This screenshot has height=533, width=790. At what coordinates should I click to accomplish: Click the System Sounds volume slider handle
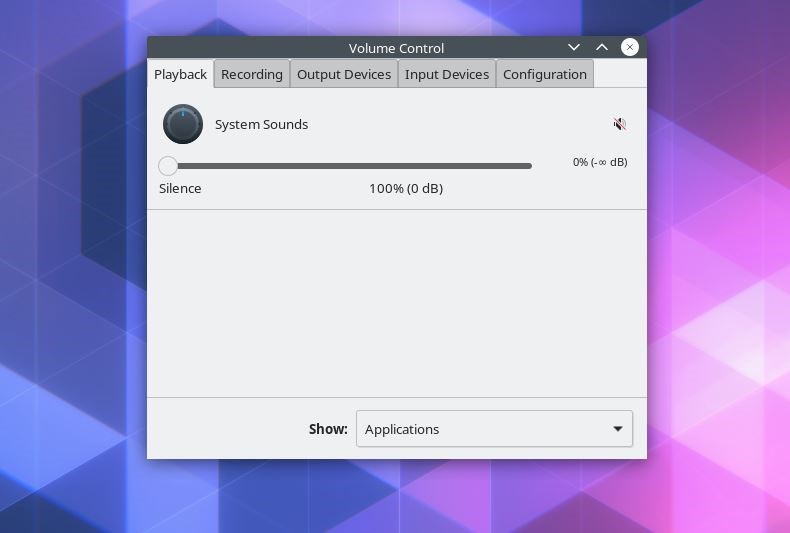tap(168, 166)
